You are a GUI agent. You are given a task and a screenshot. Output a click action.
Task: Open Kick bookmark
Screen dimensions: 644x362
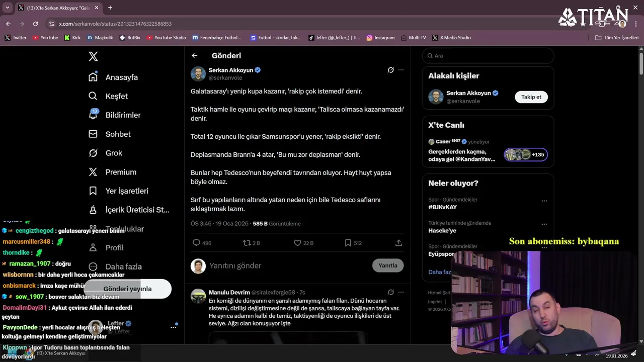click(x=72, y=38)
